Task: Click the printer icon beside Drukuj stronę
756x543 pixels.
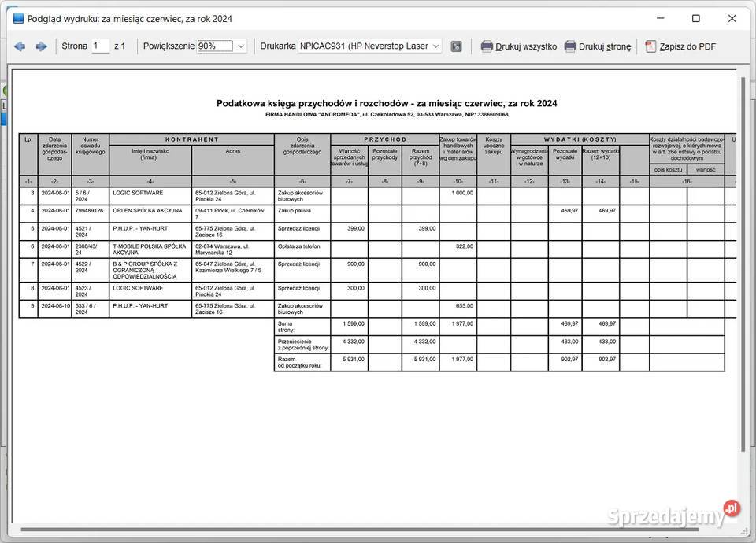Action: pos(570,46)
